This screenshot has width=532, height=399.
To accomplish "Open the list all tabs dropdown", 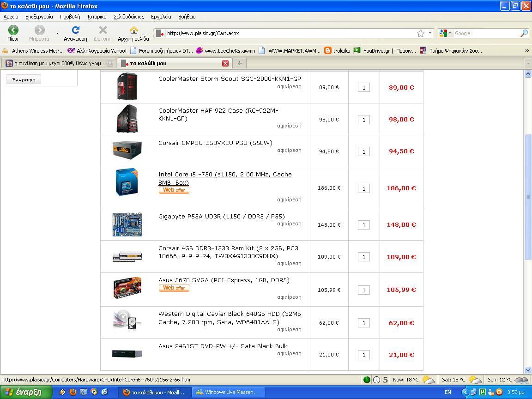I will point(528,63).
